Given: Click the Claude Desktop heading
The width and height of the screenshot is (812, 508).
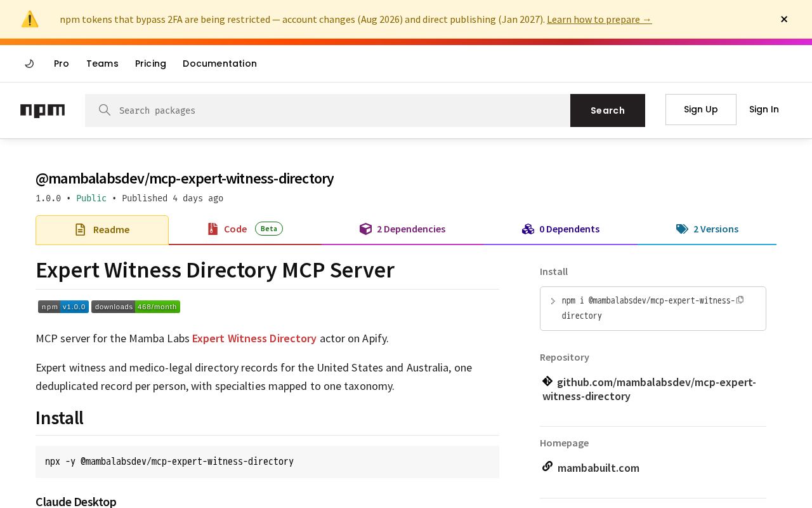Looking at the screenshot, I should (76, 502).
